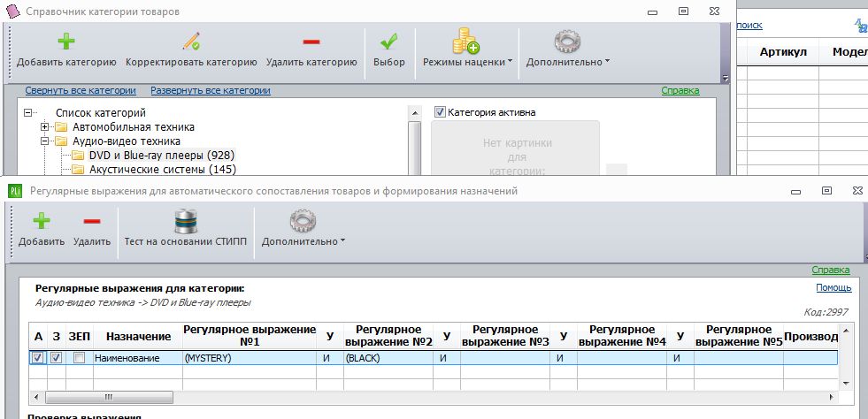Collapse the Список категорий root node

click(27, 113)
